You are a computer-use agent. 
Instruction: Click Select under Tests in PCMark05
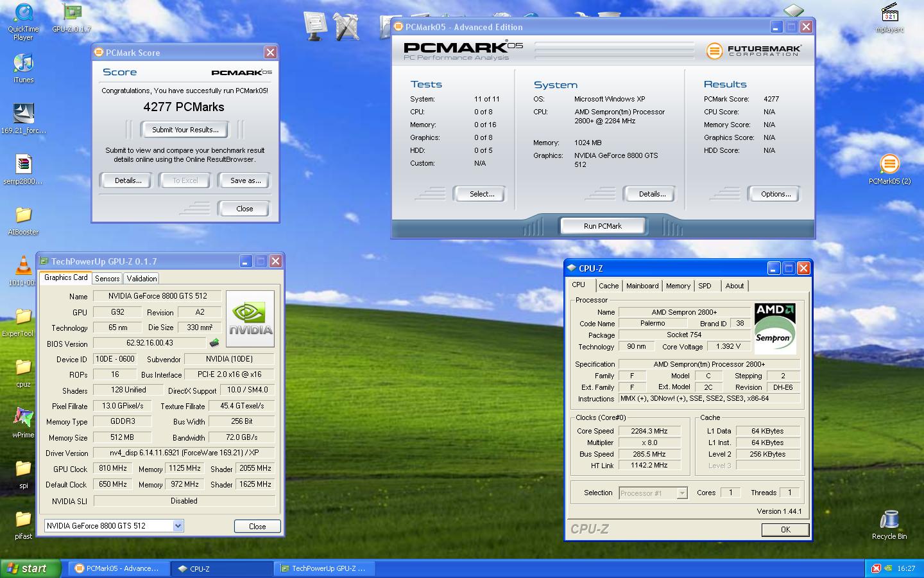(x=481, y=194)
